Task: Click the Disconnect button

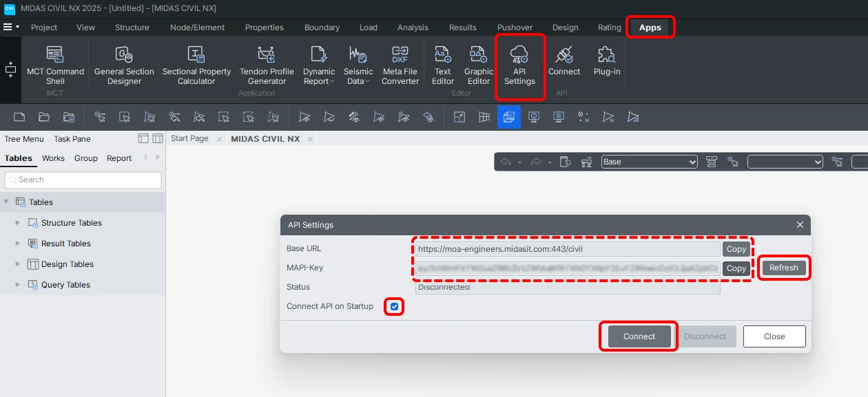Action: 705,336
